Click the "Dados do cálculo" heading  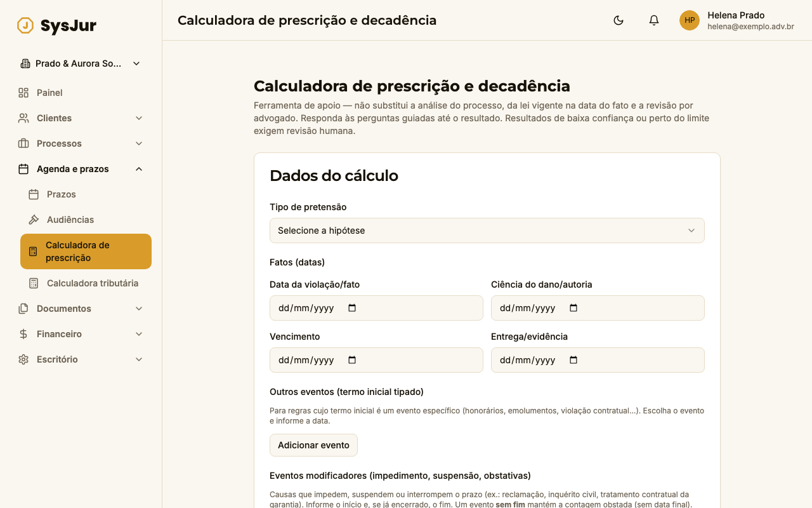click(x=334, y=176)
